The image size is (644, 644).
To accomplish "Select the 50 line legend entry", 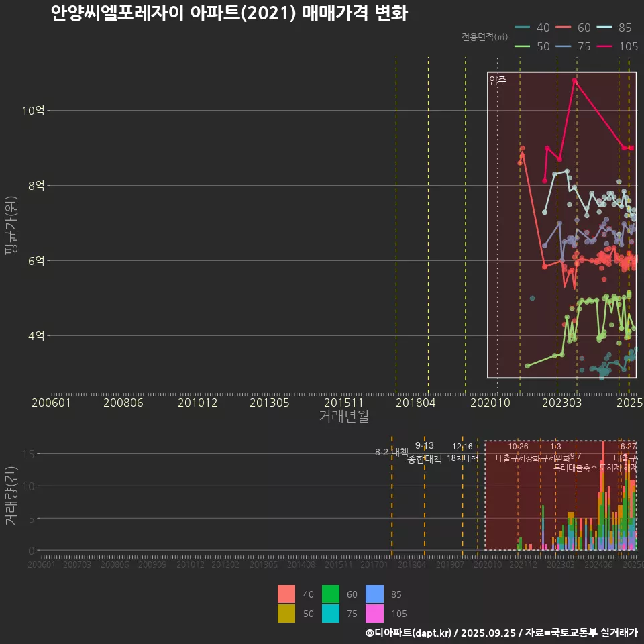I will coord(533,46).
